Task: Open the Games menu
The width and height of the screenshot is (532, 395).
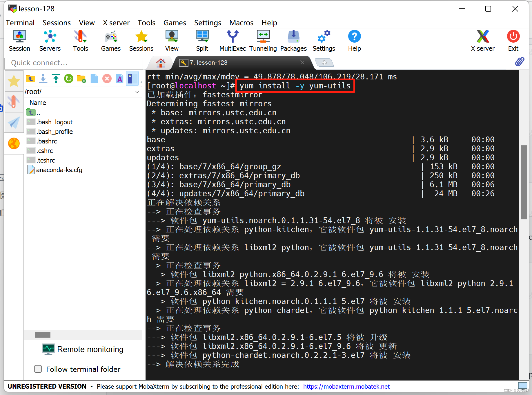Action: (x=175, y=23)
